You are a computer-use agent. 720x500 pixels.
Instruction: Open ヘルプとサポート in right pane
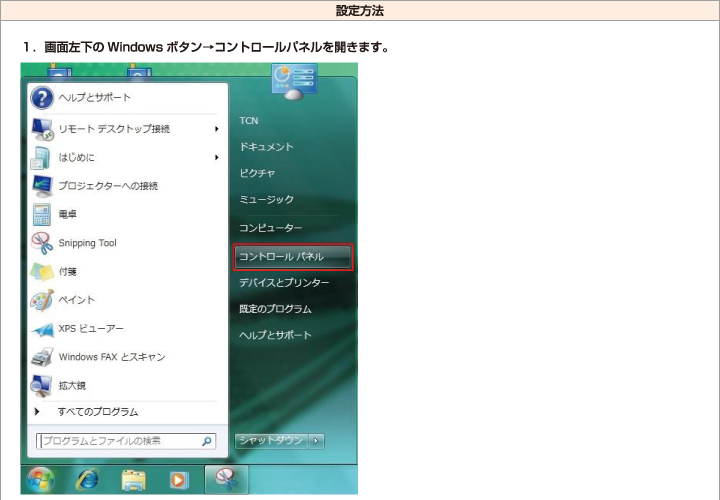(x=275, y=335)
